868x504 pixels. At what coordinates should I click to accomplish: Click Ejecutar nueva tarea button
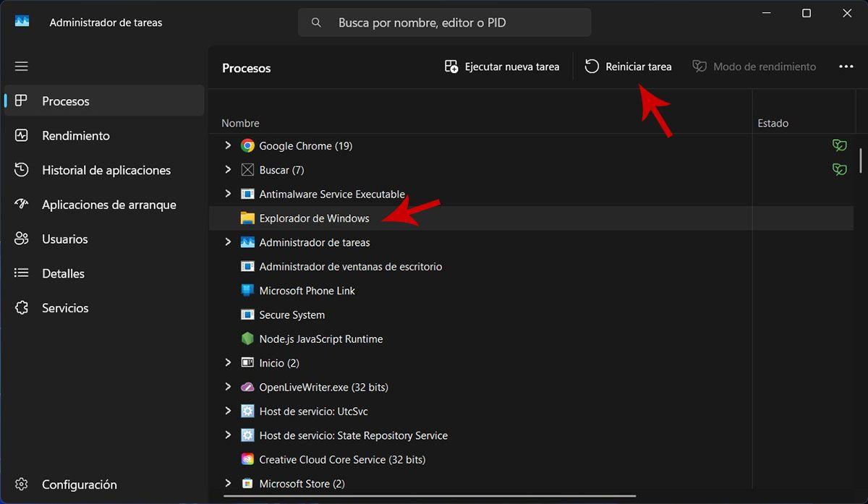[x=502, y=67]
